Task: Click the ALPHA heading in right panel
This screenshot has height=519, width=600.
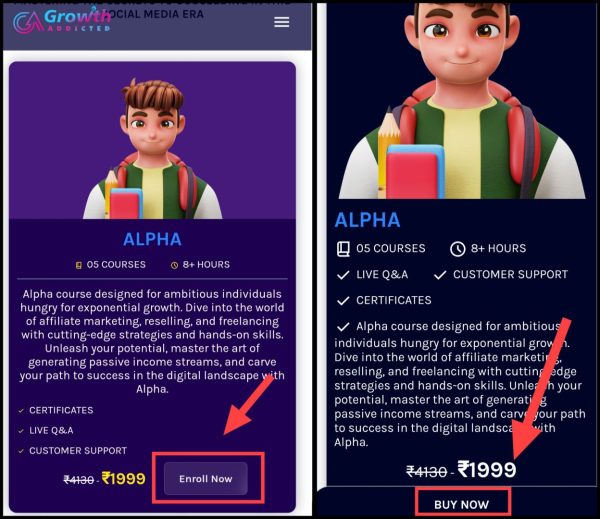Action: (x=367, y=220)
